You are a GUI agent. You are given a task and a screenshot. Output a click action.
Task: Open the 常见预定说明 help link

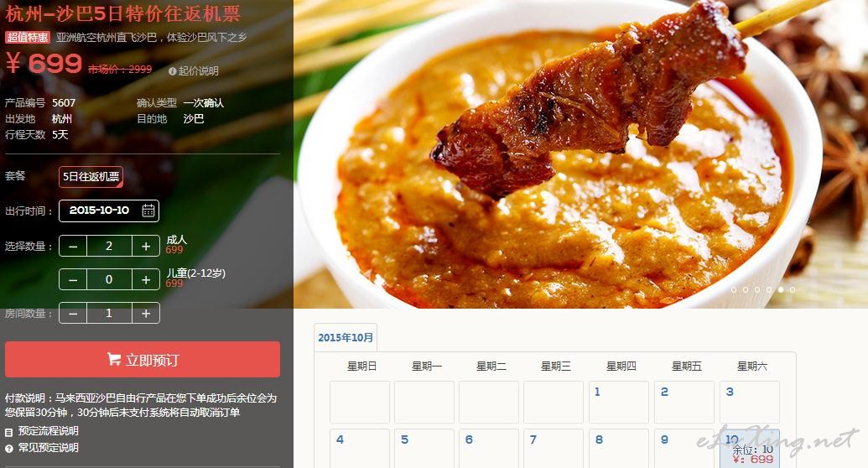(x=48, y=448)
